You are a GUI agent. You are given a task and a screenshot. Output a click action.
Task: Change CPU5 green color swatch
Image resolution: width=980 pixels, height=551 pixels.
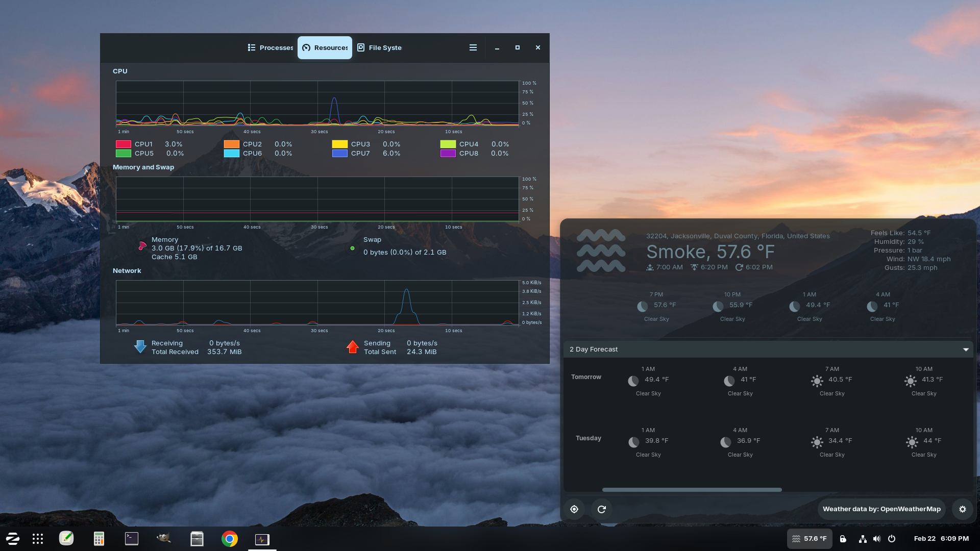tap(124, 154)
